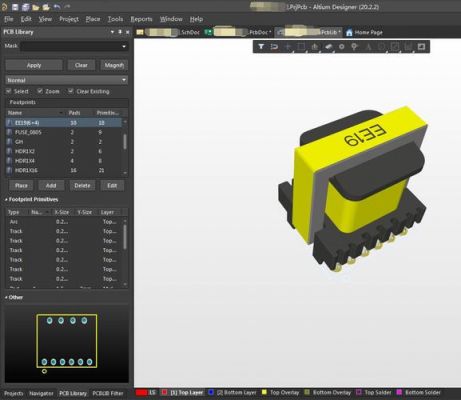Open project using second folder icon
This screenshot has width=461, height=400.
(46, 7)
